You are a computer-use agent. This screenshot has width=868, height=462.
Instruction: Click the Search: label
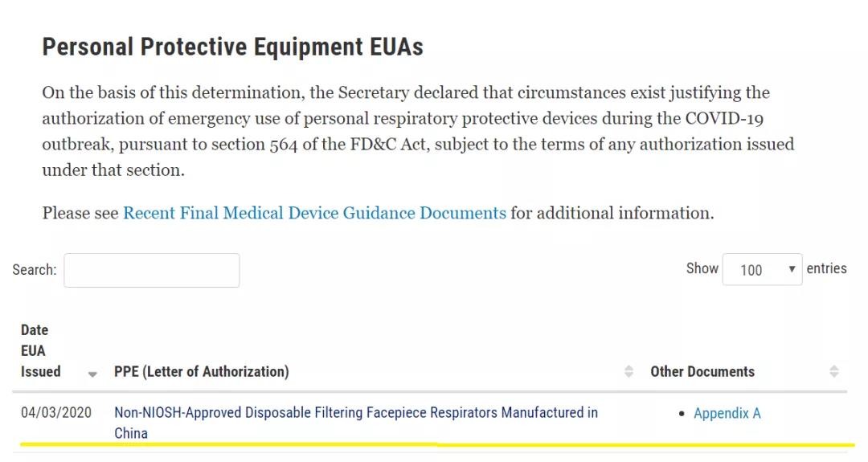tap(34, 270)
